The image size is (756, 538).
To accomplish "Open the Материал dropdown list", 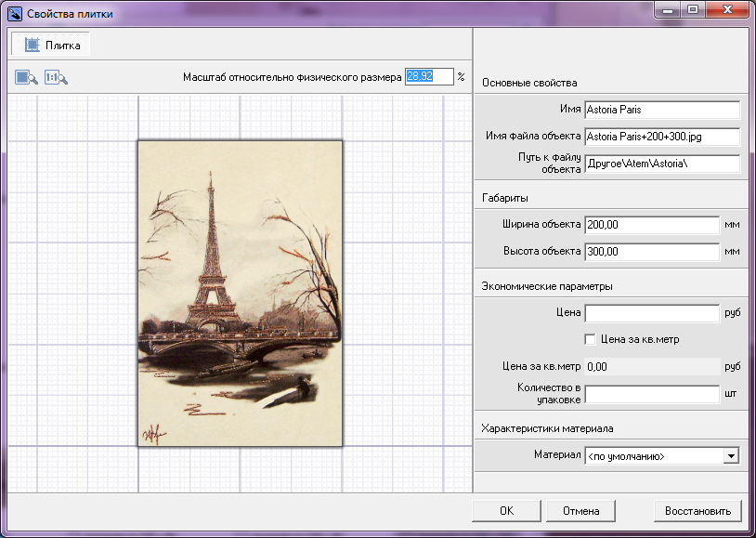I will (731, 455).
